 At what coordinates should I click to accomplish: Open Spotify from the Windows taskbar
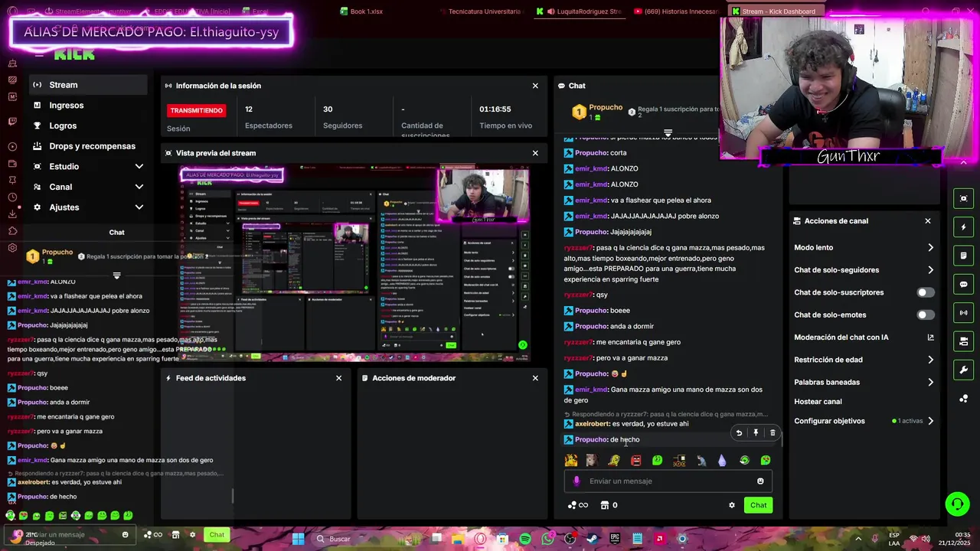pos(525,539)
